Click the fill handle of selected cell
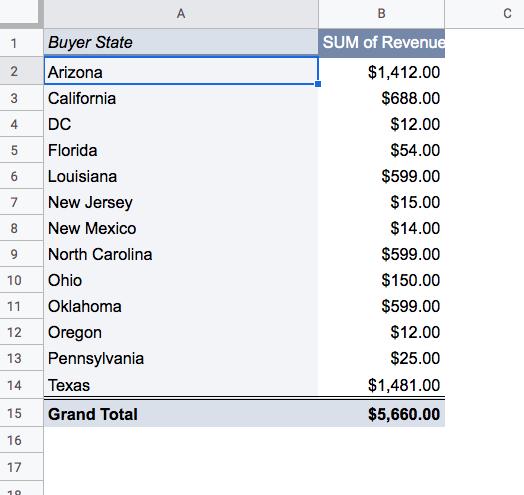524x495 pixels. [318, 84]
